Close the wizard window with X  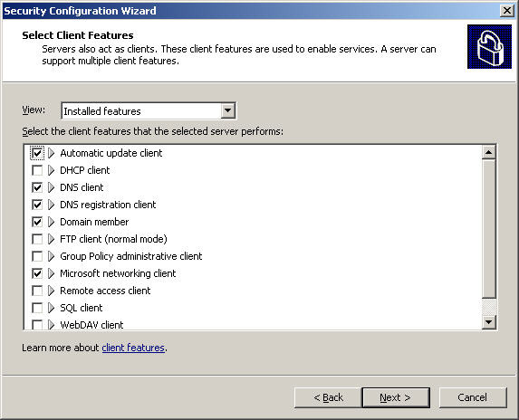pyautogui.click(x=506, y=11)
